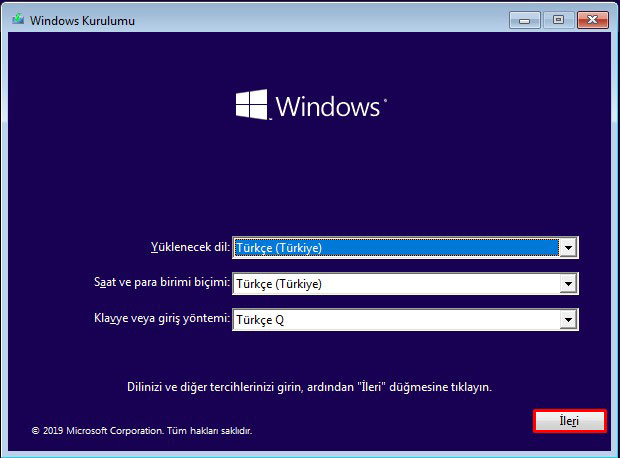The image size is (620, 458).
Task: Select the Türkçe (Türkiye) language field
Action: point(405,248)
